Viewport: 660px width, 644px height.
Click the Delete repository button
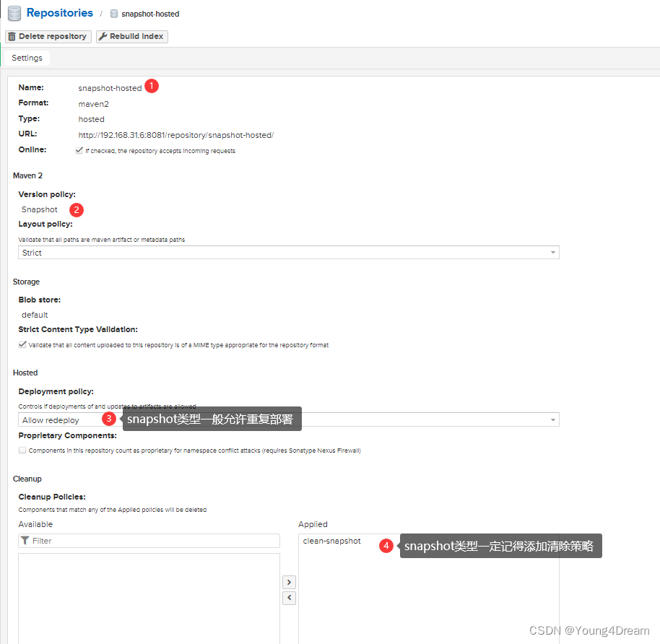(48, 37)
